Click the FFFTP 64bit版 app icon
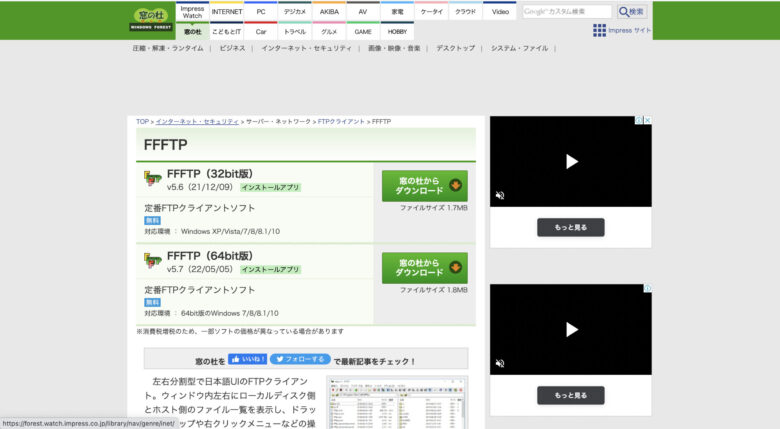Screen dimensions: 780x429 point(153,260)
